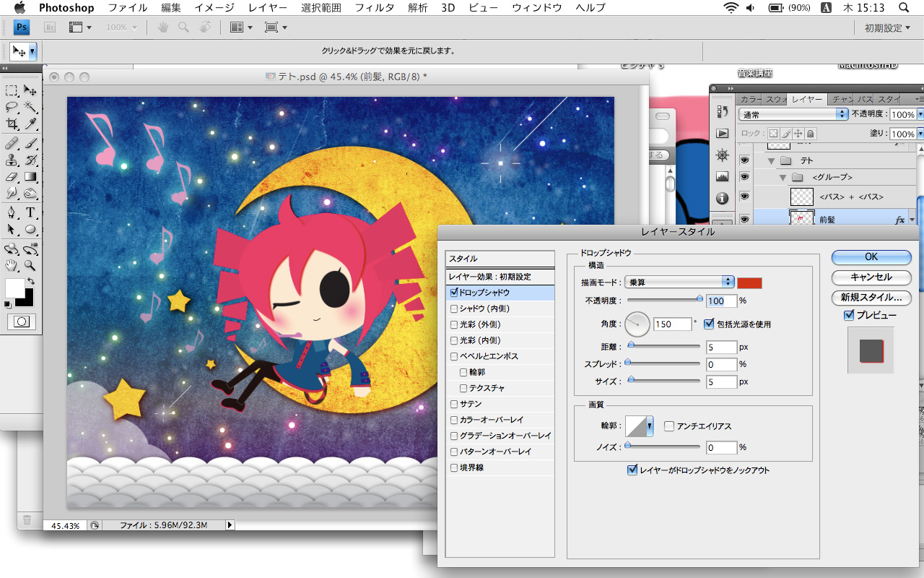The height and width of the screenshot is (578, 924).
Task: Uncheck the ドロップシャドウ effect checkbox
Action: [454, 293]
